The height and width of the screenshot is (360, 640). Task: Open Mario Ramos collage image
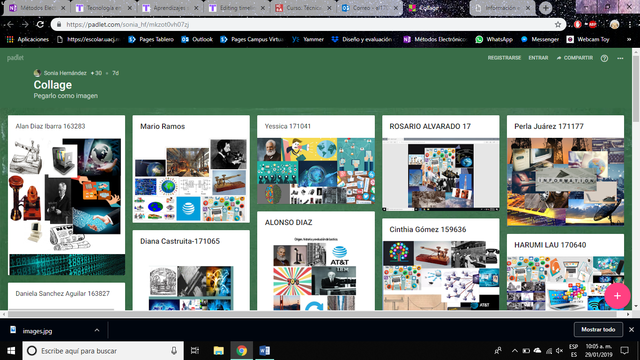pyautogui.click(x=191, y=180)
